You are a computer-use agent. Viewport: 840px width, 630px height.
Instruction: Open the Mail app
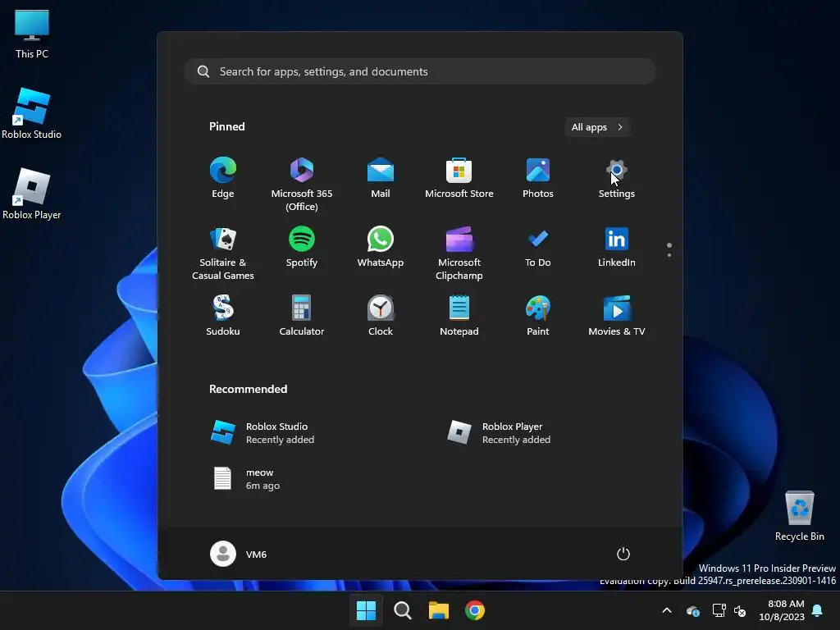(x=381, y=178)
